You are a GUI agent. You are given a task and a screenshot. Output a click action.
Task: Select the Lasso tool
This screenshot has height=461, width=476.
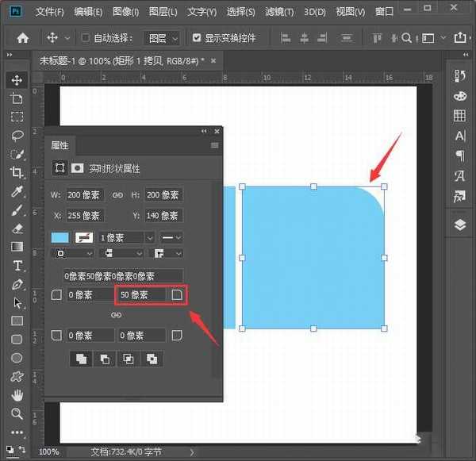point(17,135)
